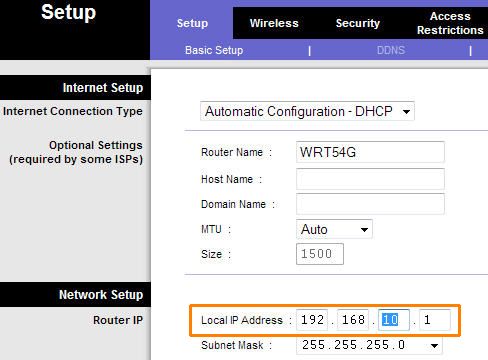Open the Security tab
This screenshot has width=488, height=360.
(x=358, y=23)
